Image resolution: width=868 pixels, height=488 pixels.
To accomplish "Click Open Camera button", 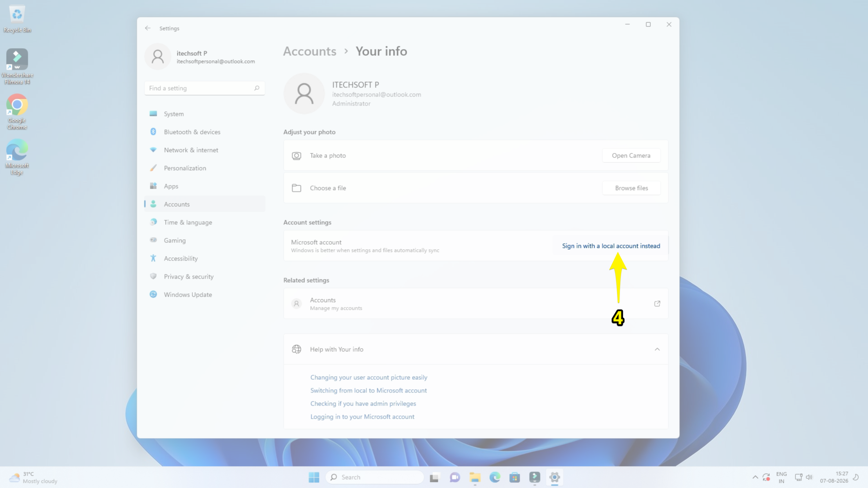I will click(631, 156).
